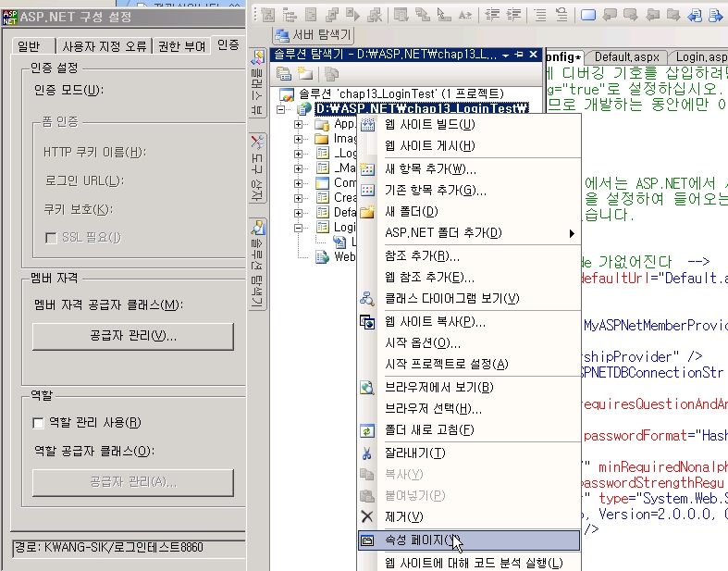Click the complete word 'A' toolbar icon

coord(464,15)
